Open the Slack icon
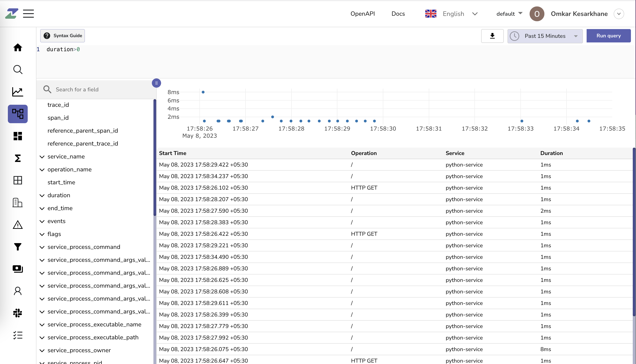Screen dimensions: 636x364 click(18, 313)
